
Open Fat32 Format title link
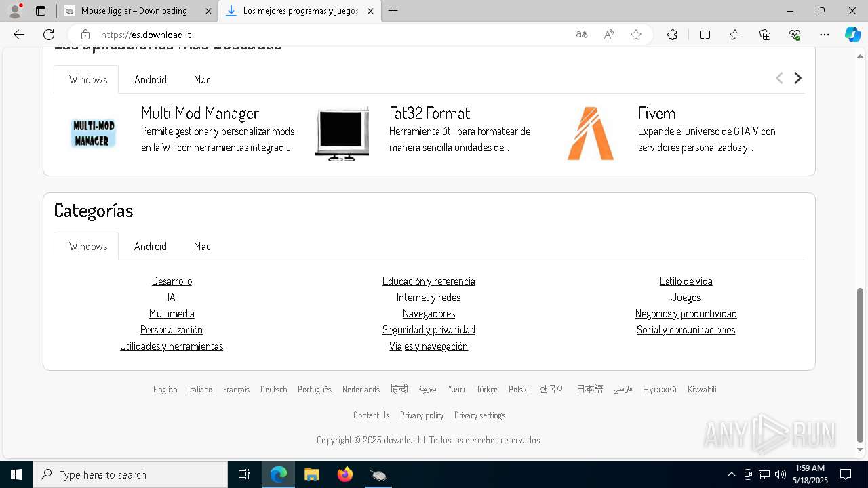tap(429, 113)
